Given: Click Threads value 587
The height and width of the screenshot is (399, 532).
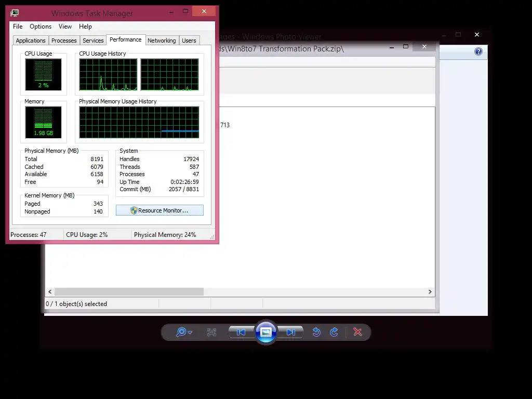Looking at the screenshot, I should (x=194, y=167).
